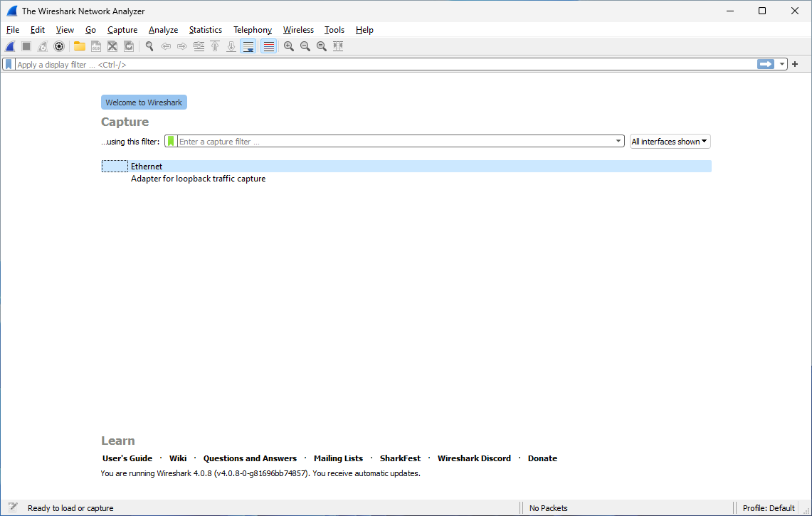Click the green capture filter bookmark icon
Image resolution: width=812 pixels, height=516 pixels.
[171, 142]
